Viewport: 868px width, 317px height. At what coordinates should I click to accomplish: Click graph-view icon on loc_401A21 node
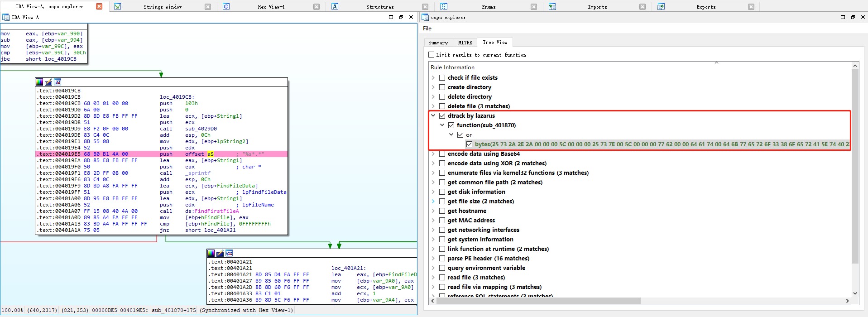(229, 253)
